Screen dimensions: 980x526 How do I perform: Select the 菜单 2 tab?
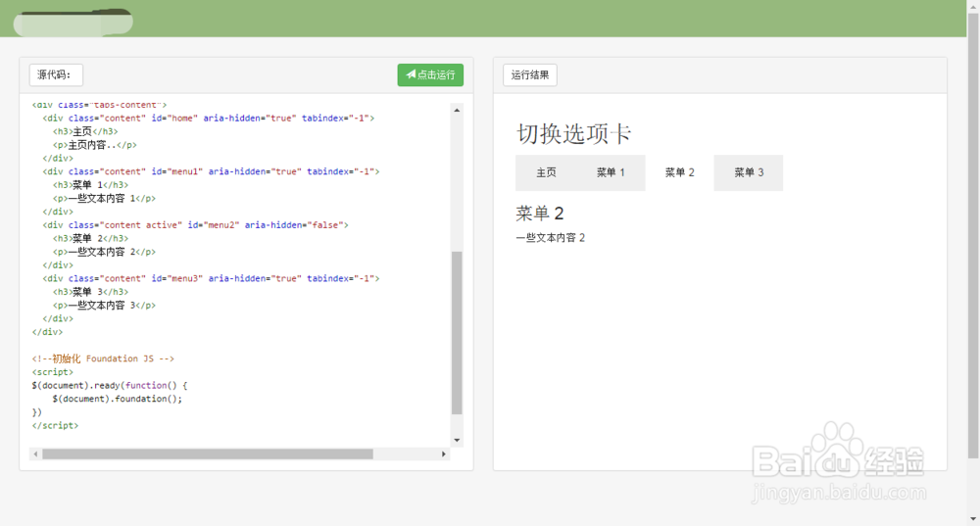pyautogui.click(x=679, y=172)
